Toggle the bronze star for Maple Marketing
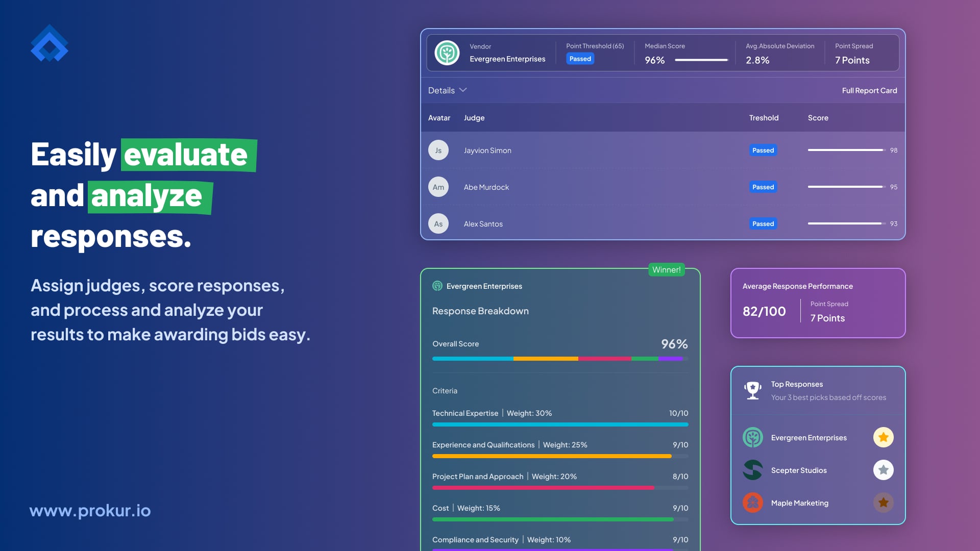Viewport: 980px width, 551px height. coord(883,503)
